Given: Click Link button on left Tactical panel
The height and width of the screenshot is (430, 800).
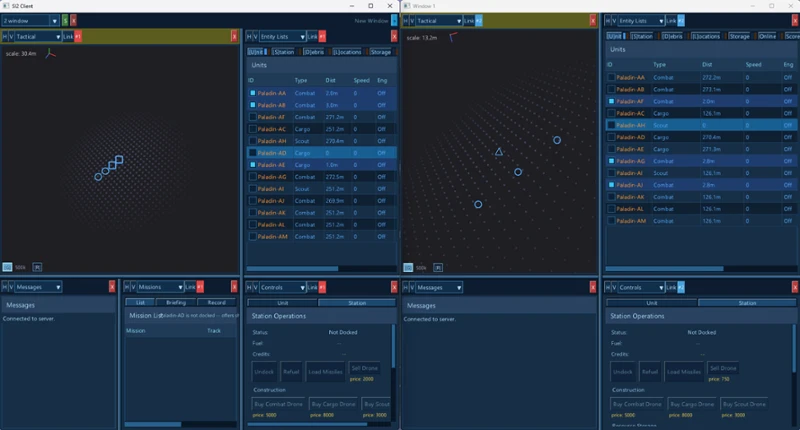Looking at the screenshot, I should click(x=68, y=37).
